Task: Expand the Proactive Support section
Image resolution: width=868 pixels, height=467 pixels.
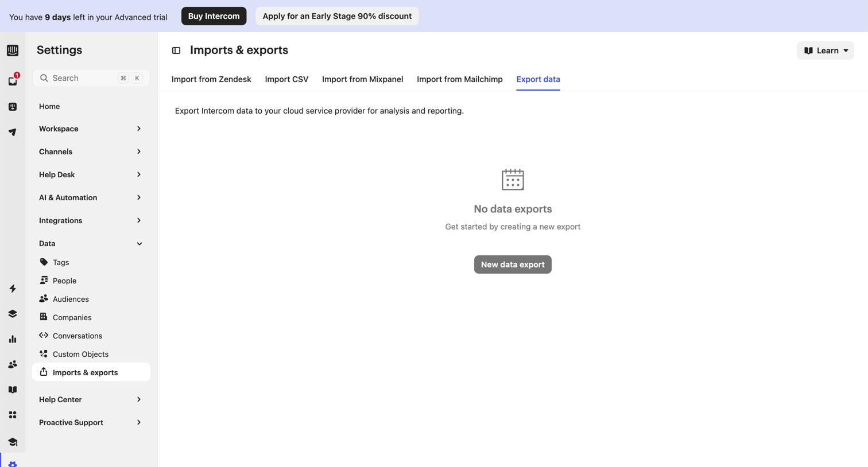Action: click(91, 422)
